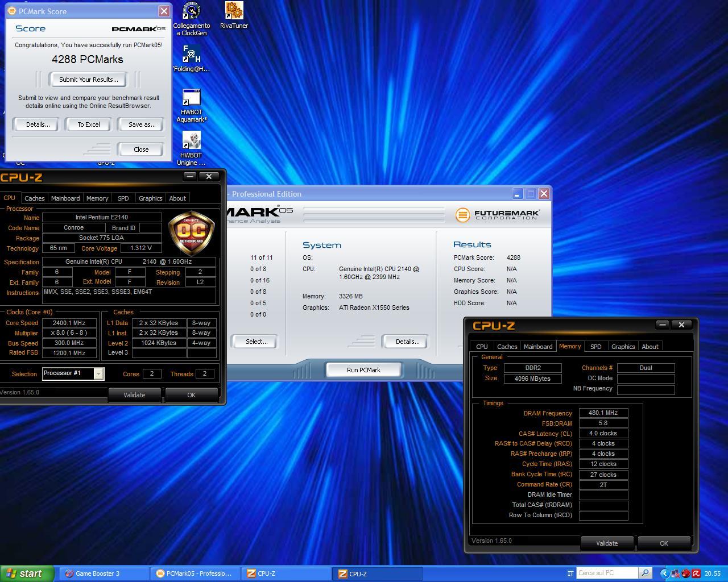Minimize the PCMark05 Professional window
728x582 pixels.
(x=517, y=194)
